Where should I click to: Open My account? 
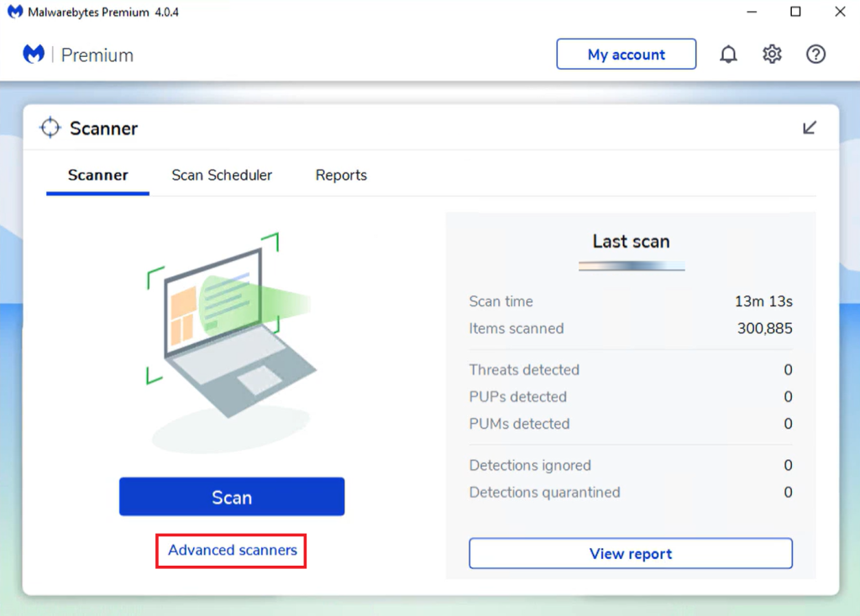pyautogui.click(x=626, y=54)
